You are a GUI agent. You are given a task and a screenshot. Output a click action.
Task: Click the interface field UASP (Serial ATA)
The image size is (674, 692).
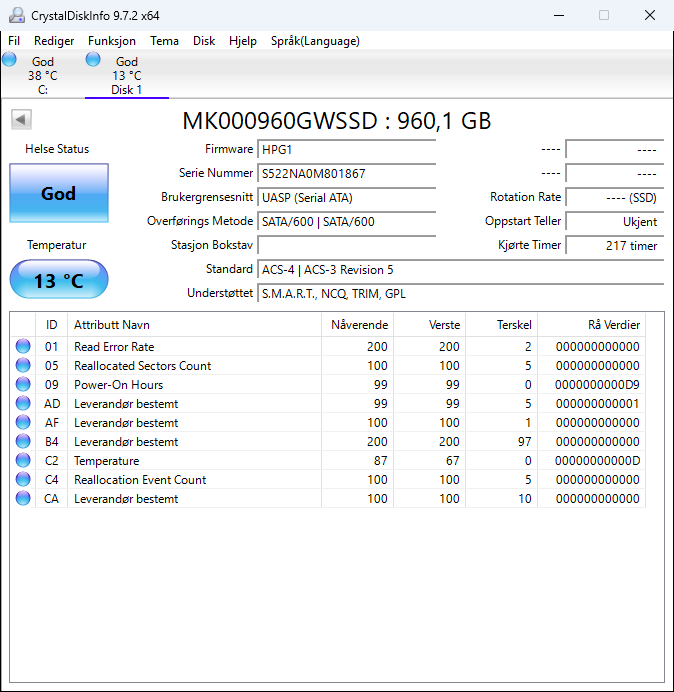[x=346, y=197]
